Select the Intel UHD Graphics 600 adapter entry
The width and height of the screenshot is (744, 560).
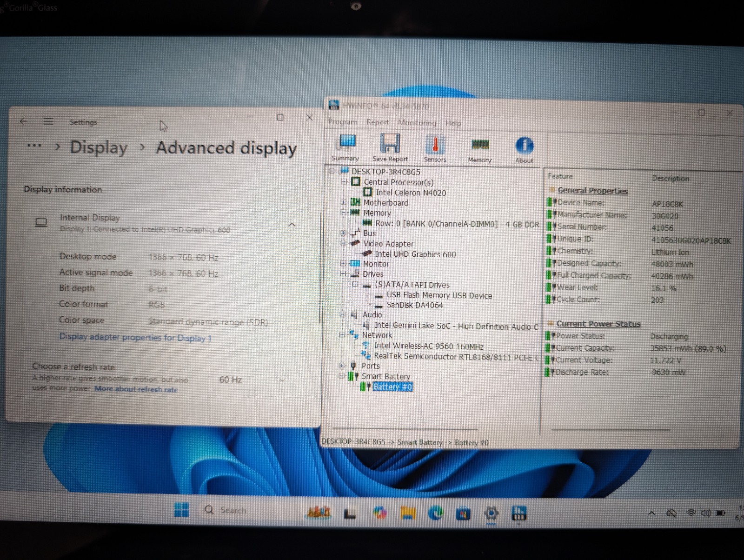pos(415,254)
